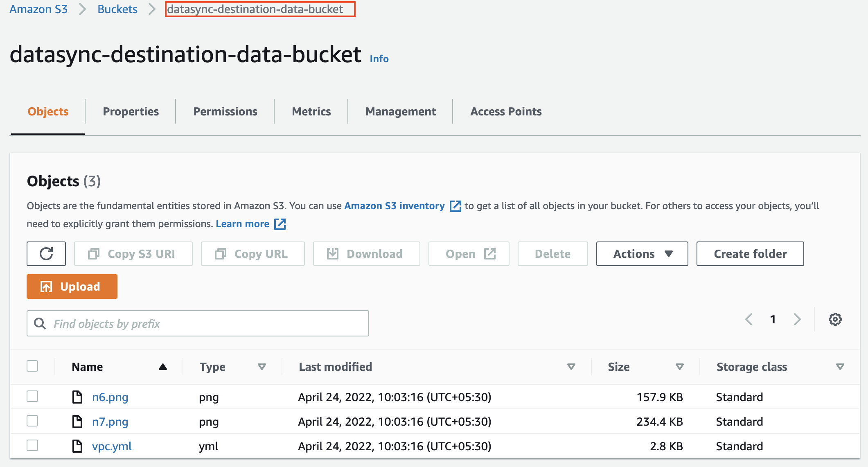This screenshot has width=868, height=467.
Task: Check the select-all objects checkbox
Action: pyautogui.click(x=32, y=366)
